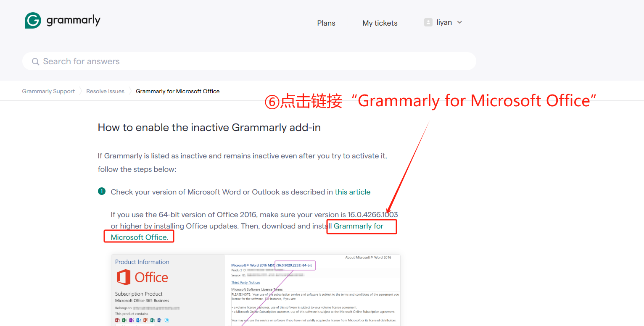Click the 'Subscription Product' text
This screenshot has height=326, width=644.
(x=139, y=294)
